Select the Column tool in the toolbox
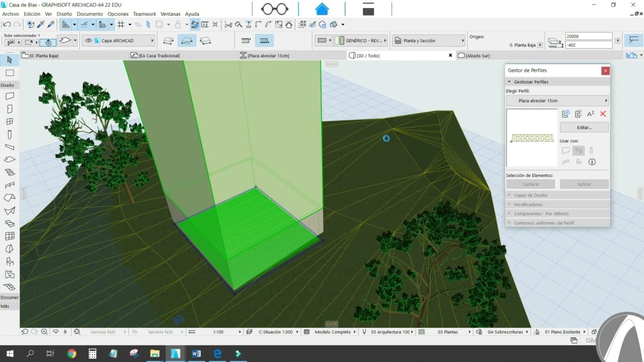The image size is (644, 362). tap(10, 134)
